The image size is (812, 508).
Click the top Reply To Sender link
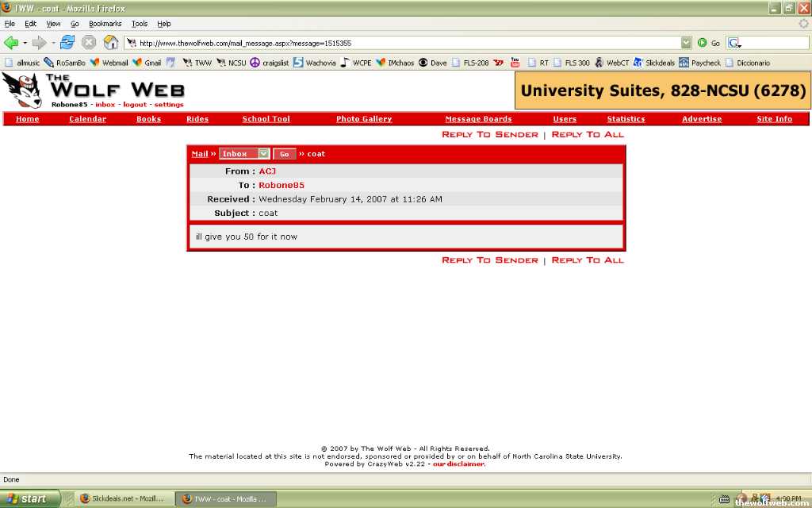(x=489, y=135)
